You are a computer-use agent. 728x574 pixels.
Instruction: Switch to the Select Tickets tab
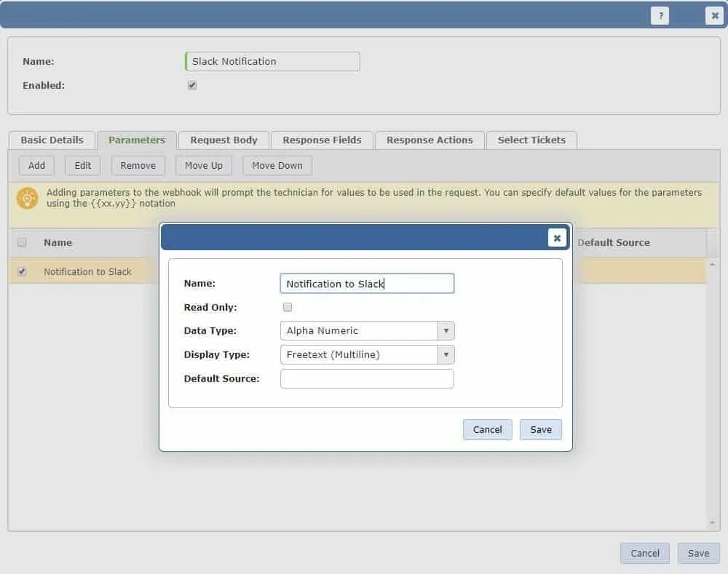point(531,140)
